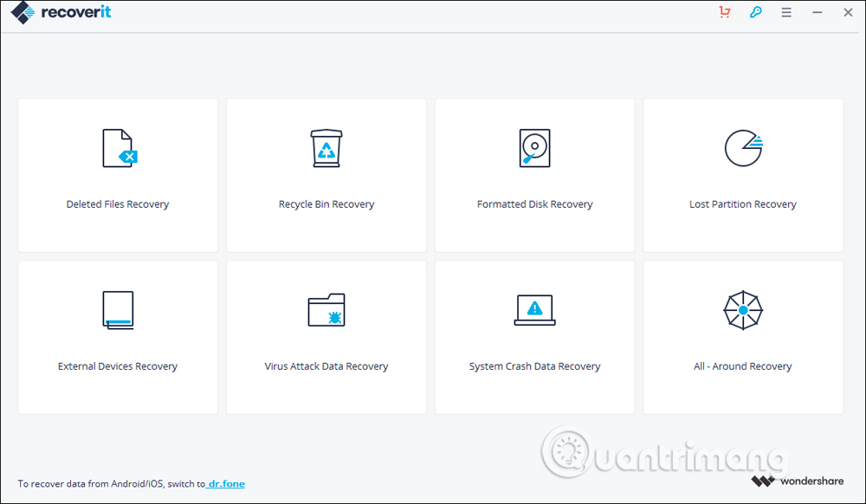Click the key icon to activate the product
This screenshot has height=504, width=866.
tap(755, 12)
